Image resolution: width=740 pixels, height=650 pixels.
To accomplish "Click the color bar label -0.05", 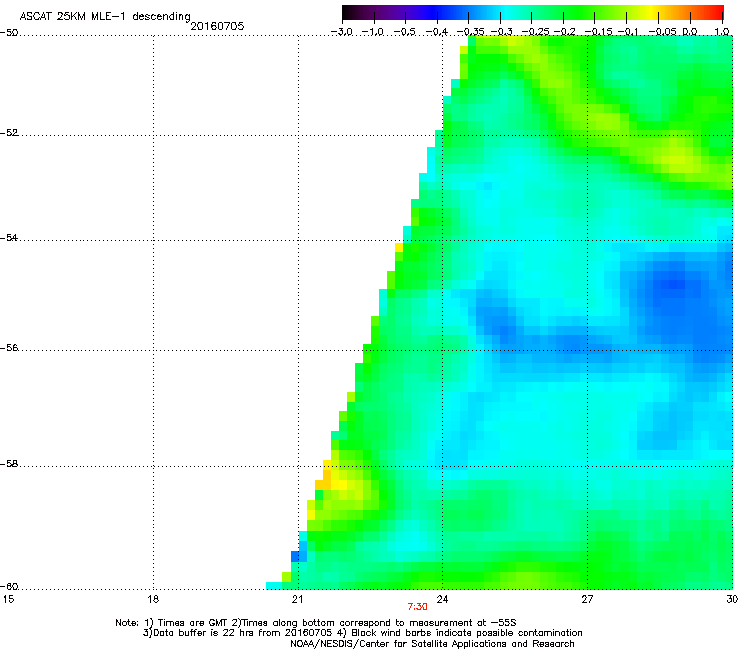I will tap(662, 32).
